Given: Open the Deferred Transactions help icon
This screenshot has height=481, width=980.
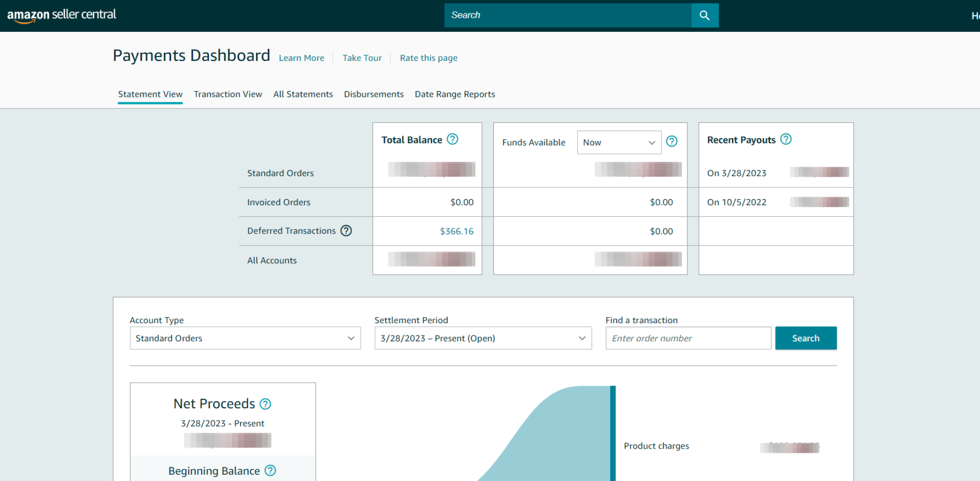Looking at the screenshot, I should pyautogui.click(x=346, y=231).
